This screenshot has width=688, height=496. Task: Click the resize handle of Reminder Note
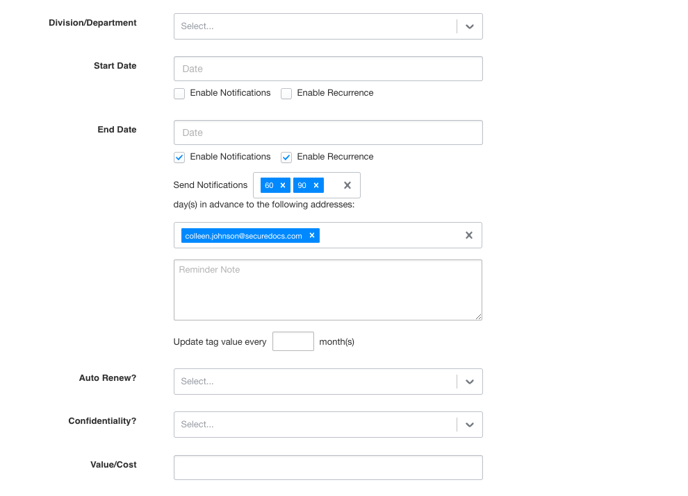point(478,316)
